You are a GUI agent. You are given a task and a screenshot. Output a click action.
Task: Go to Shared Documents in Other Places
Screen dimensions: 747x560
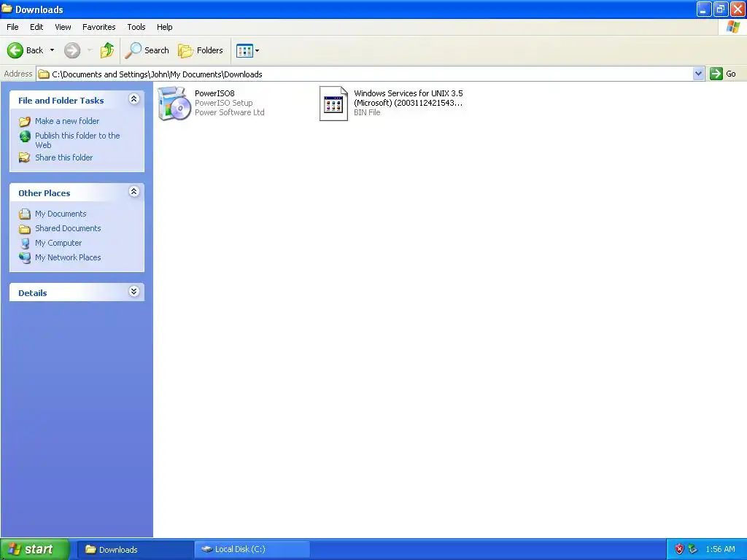[68, 228]
